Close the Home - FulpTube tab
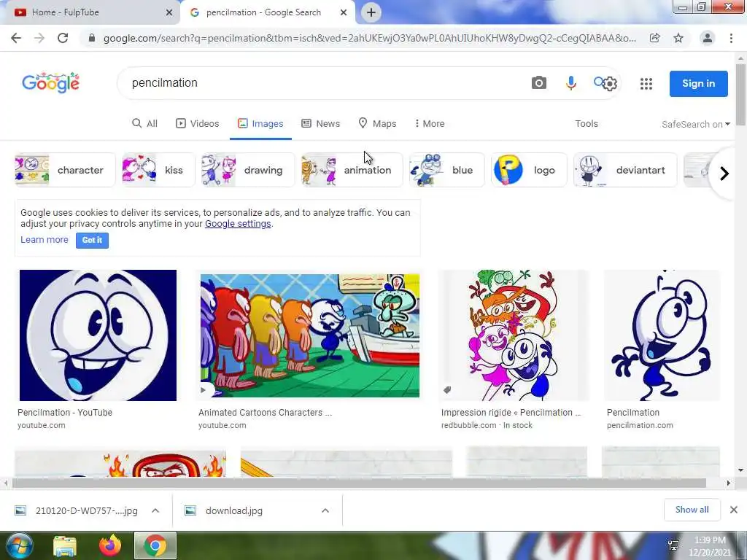The image size is (747, 560). pyautogui.click(x=169, y=13)
